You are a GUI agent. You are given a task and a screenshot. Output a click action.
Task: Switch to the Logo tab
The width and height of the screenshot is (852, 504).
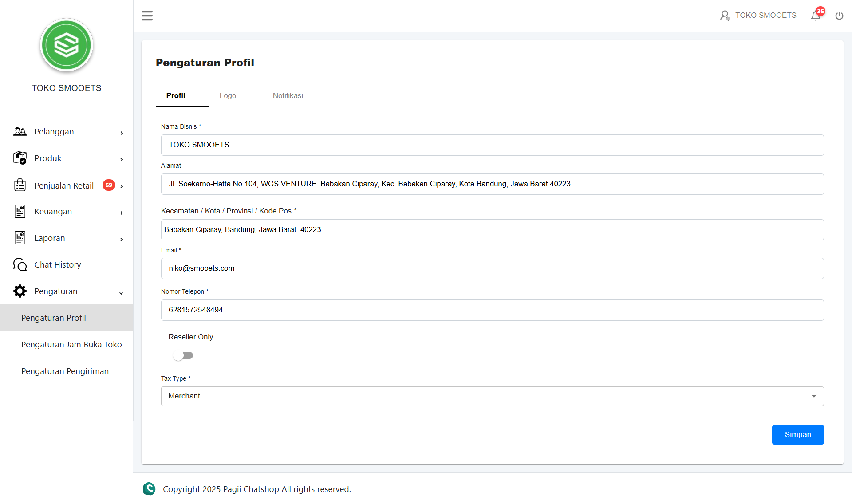(x=228, y=96)
